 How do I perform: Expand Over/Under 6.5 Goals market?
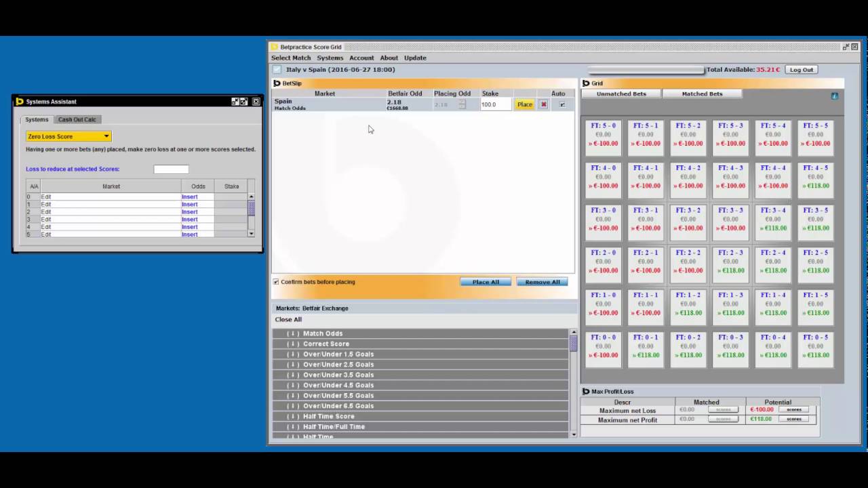(420, 406)
